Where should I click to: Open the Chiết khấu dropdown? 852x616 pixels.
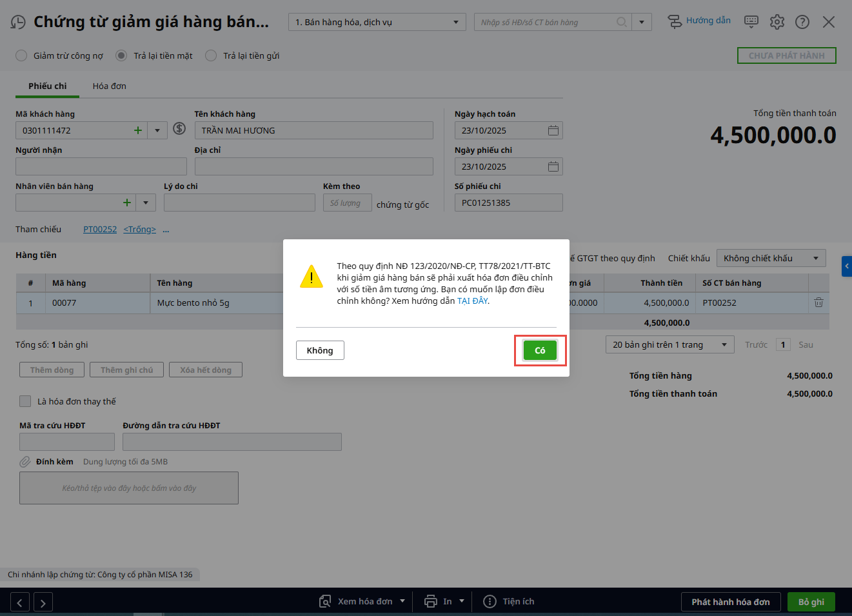771,258
